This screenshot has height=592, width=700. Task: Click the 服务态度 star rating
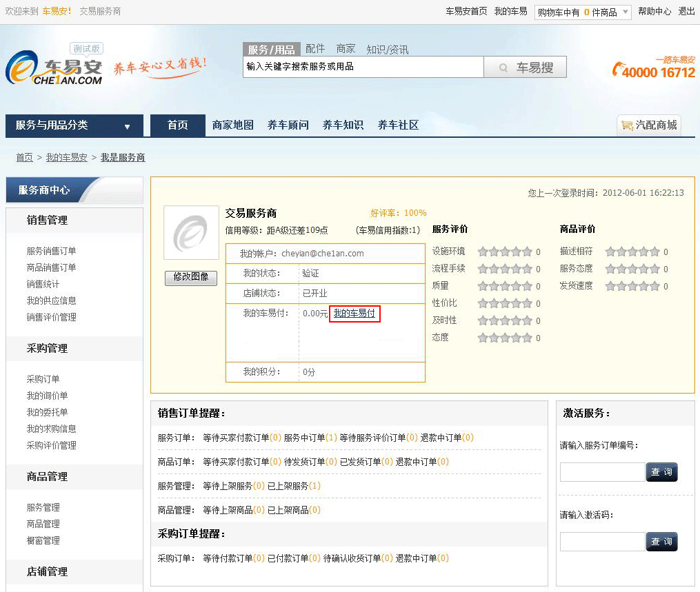pyautogui.click(x=632, y=269)
